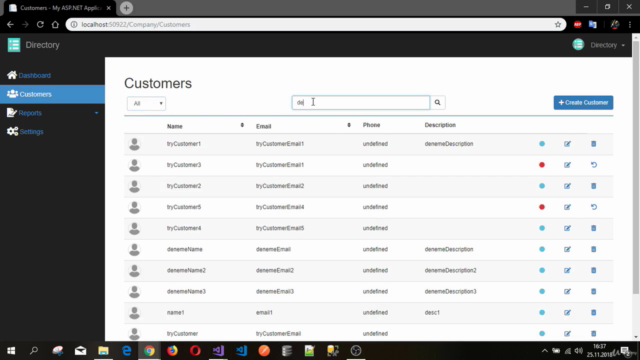Sort table by Name column arrows
The image size is (640, 360).
pos(242,125)
